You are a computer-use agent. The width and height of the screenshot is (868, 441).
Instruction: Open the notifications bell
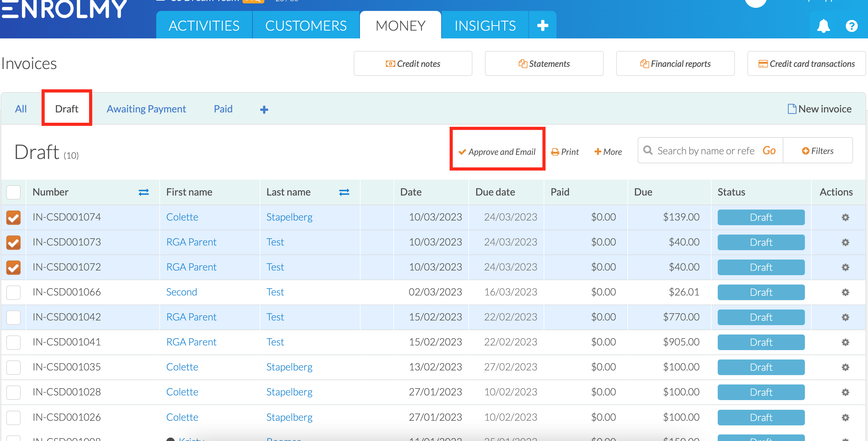coord(823,26)
